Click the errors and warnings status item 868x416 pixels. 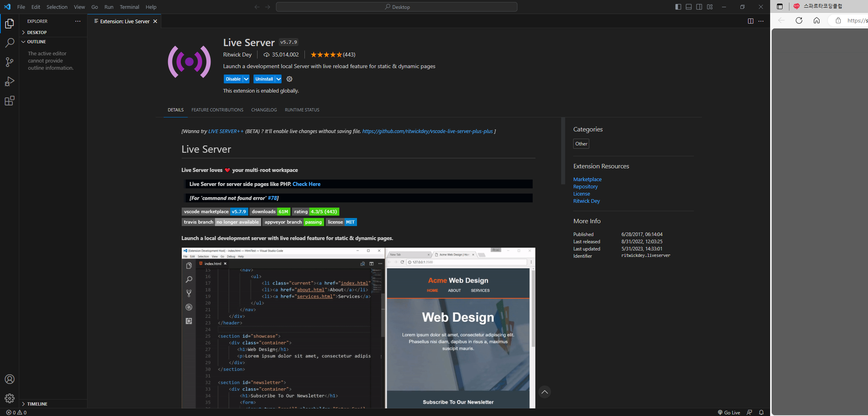(16, 412)
